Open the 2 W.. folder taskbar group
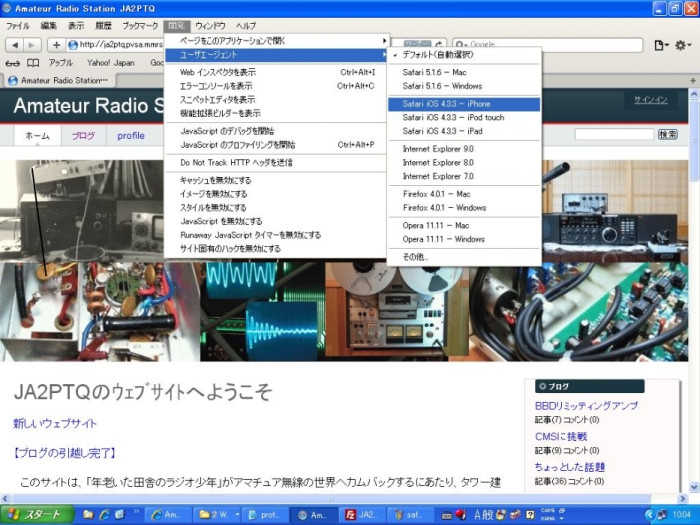Viewport: 700px width, 525px height. (x=217, y=515)
